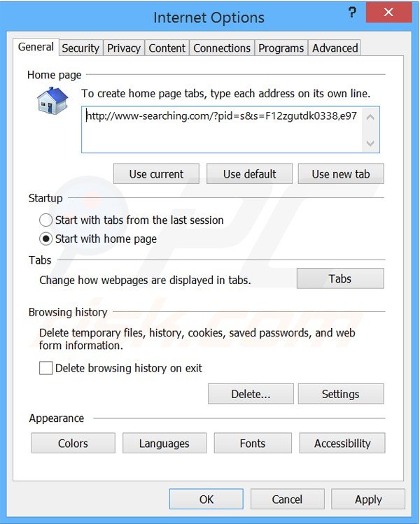Image resolution: width=420 pixels, height=524 pixels.
Task: Click the Apply button
Action: pyautogui.click(x=368, y=500)
